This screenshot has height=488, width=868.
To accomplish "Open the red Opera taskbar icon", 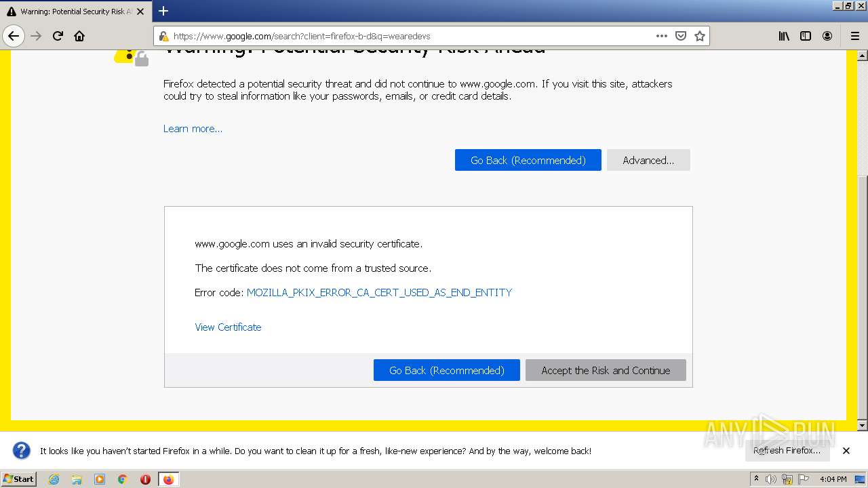I will [x=145, y=479].
